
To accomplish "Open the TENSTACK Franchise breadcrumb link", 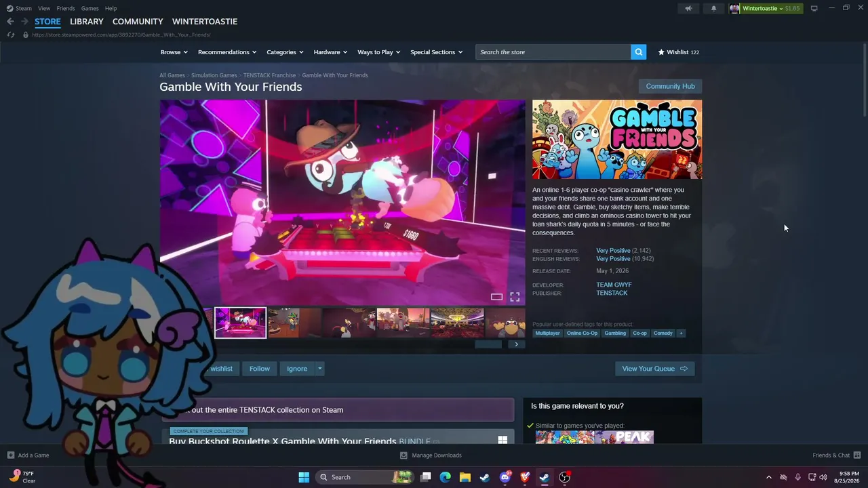I will [269, 75].
